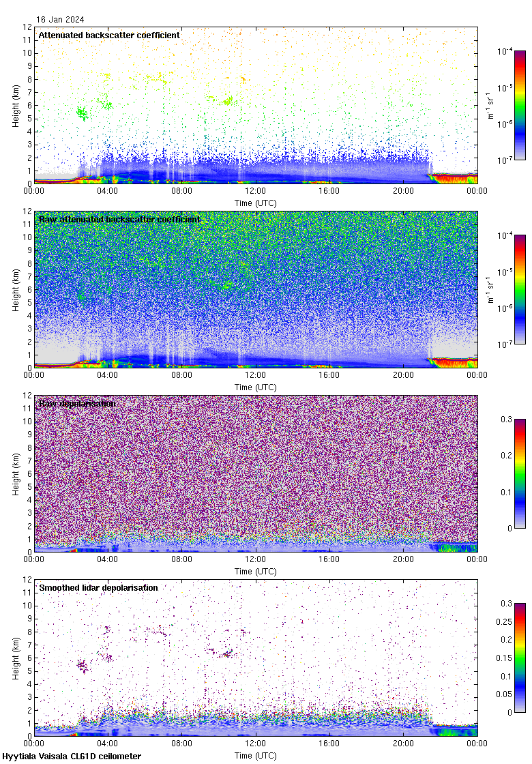Screen dimensions: 532x764
Task: Click the "Height (km)" label of Raw attenuated backscatter plot
Action: pyautogui.click(x=16, y=290)
